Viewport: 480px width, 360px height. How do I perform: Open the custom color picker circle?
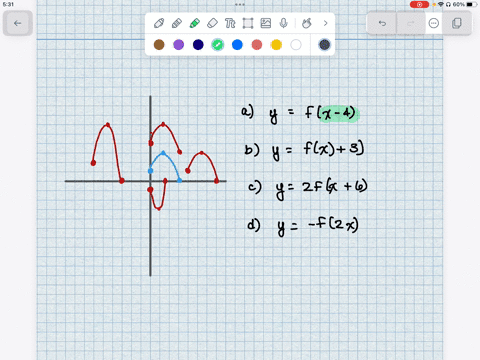(324, 45)
